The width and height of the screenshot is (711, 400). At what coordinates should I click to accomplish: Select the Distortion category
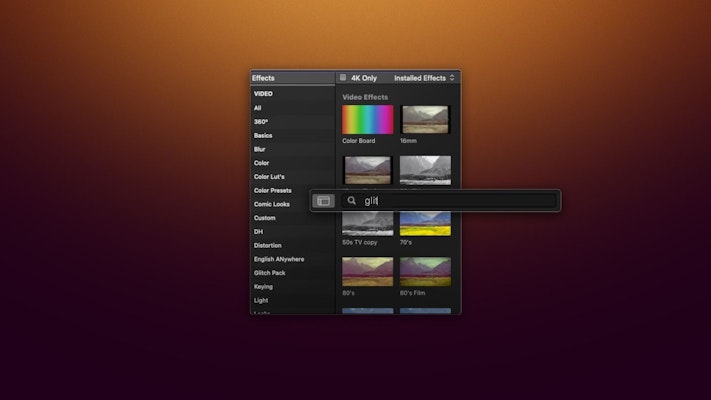click(268, 245)
